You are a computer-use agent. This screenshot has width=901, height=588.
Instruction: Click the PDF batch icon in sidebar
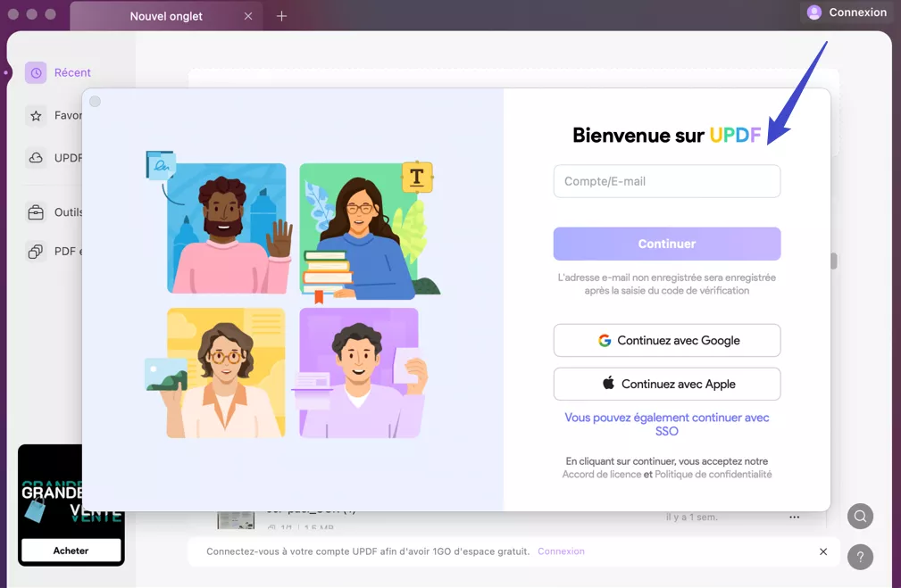coord(36,252)
